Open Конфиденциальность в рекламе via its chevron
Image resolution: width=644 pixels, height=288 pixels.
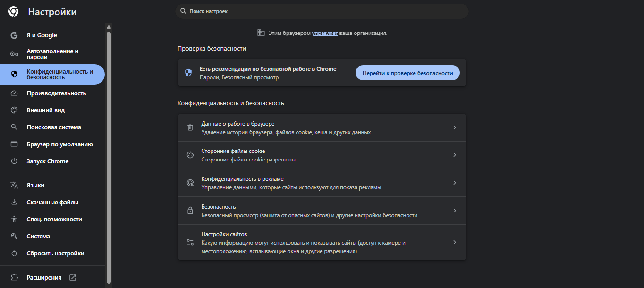(455, 183)
